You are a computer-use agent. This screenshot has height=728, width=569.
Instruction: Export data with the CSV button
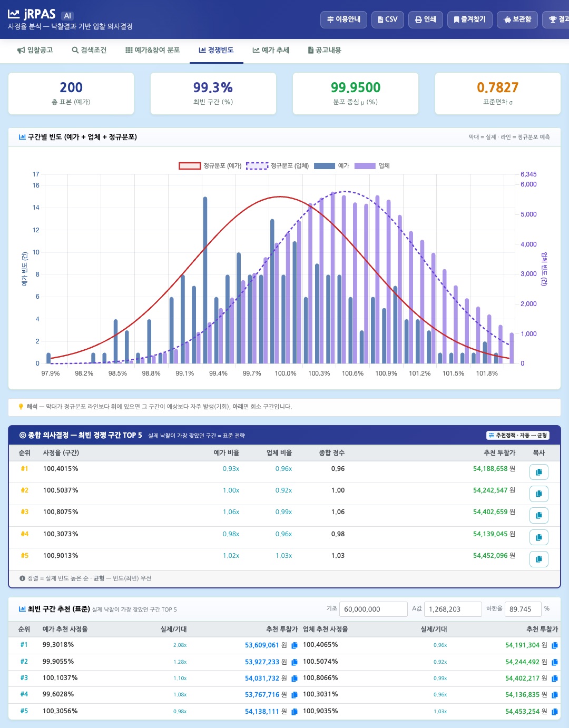tap(388, 19)
